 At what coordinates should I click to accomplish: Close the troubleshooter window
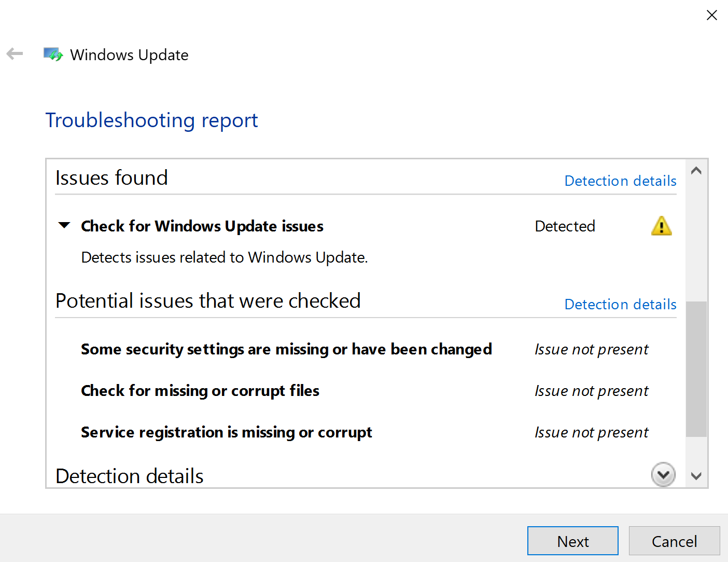711,15
